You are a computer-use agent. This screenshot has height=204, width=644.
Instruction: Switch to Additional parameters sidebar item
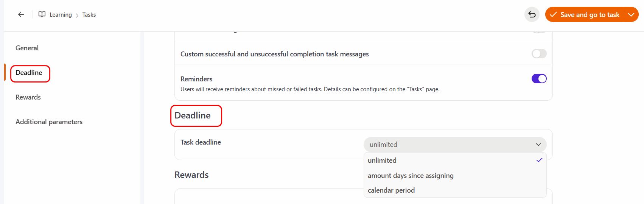(x=49, y=122)
